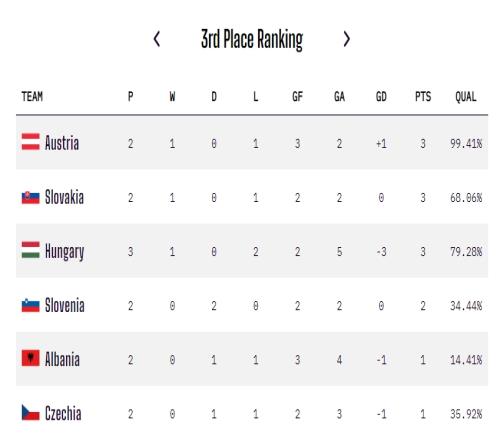Click the TEAM column header
Image resolution: width=500 pixels, height=440 pixels.
pos(32,97)
